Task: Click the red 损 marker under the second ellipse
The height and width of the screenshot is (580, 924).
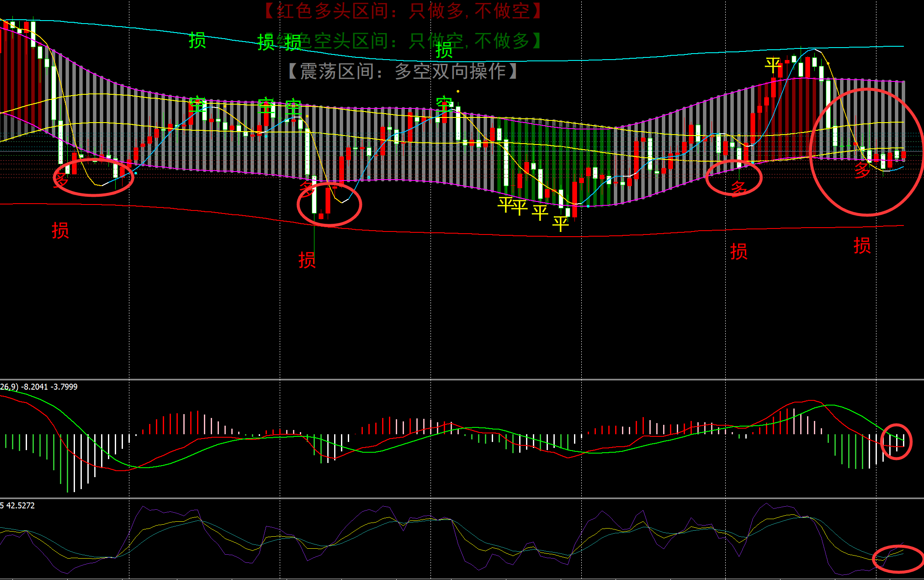Action: click(x=307, y=260)
